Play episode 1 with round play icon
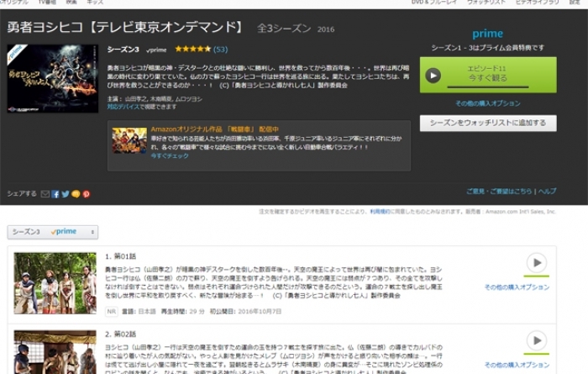588x374 pixels. tap(536, 263)
